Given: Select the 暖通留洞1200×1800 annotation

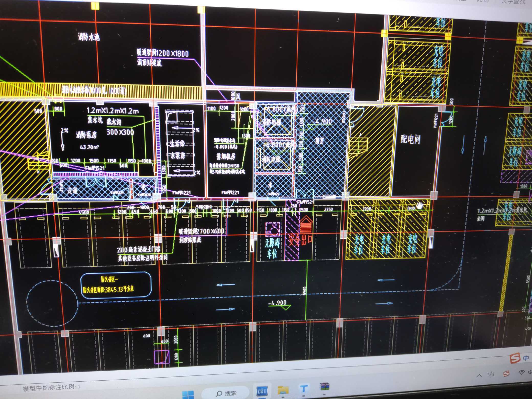Looking at the screenshot, I should pos(163,53).
